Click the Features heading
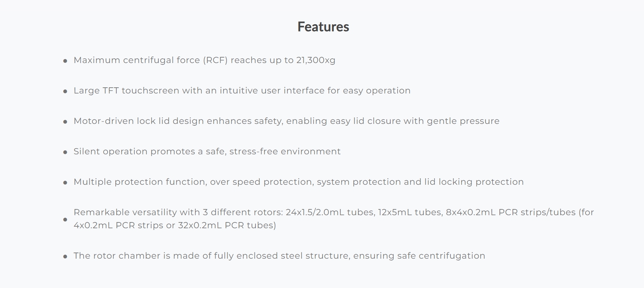The width and height of the screenshot is (644, 288). 323,27
